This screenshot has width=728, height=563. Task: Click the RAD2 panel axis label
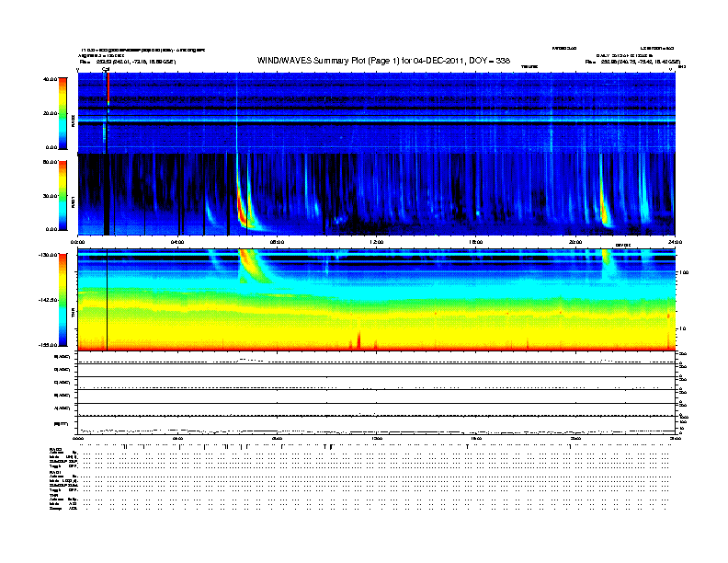coord(74,121)
